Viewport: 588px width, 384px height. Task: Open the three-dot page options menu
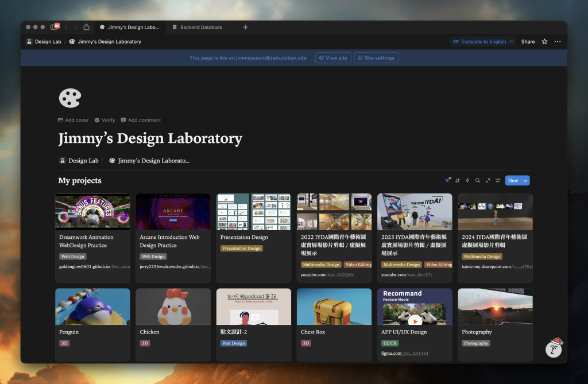(x=558, y=41)
